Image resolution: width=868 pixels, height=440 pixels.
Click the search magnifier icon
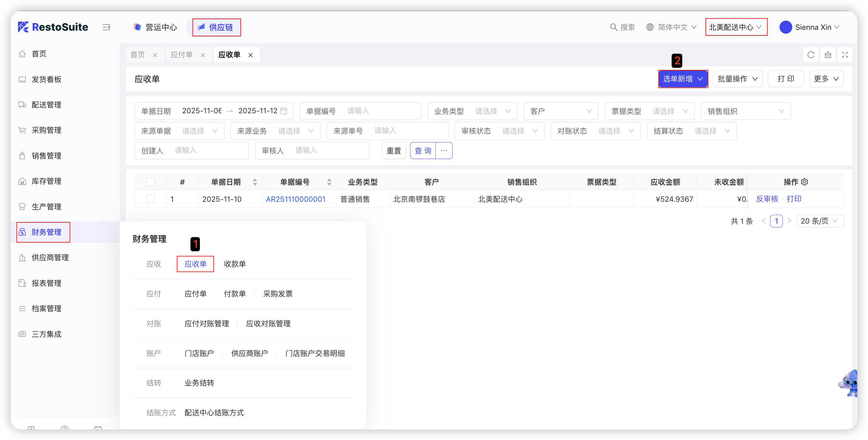click(x=613, y=27)
